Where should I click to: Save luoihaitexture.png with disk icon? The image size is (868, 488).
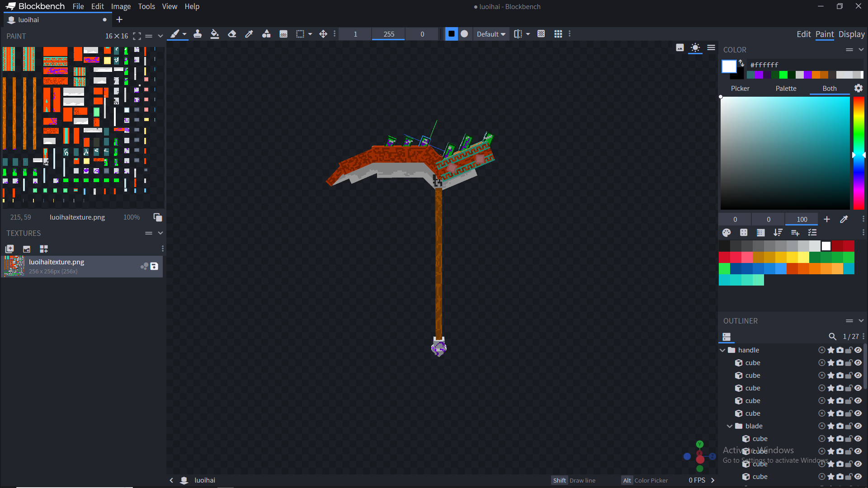pyautogui.click(x=154, y=266)
